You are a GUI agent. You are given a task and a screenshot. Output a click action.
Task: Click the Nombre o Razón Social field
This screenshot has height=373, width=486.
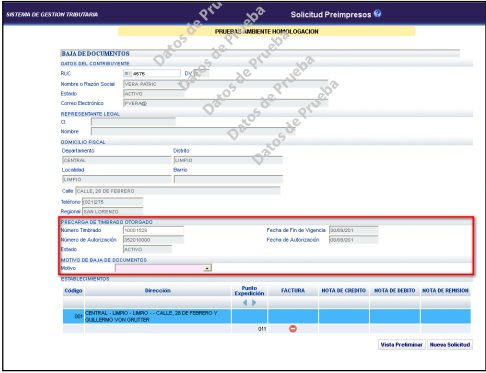(x=225, y=84)
